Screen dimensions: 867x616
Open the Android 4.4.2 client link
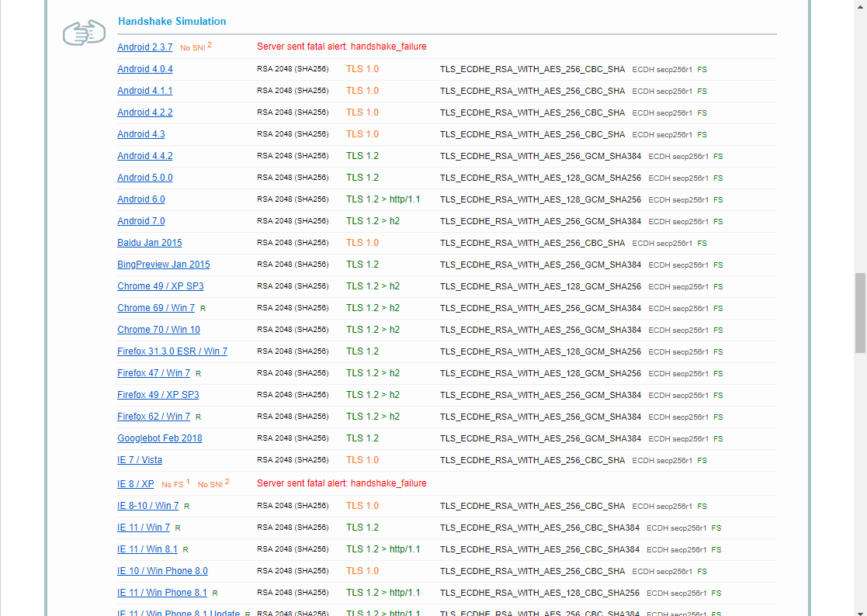point(145,156)
